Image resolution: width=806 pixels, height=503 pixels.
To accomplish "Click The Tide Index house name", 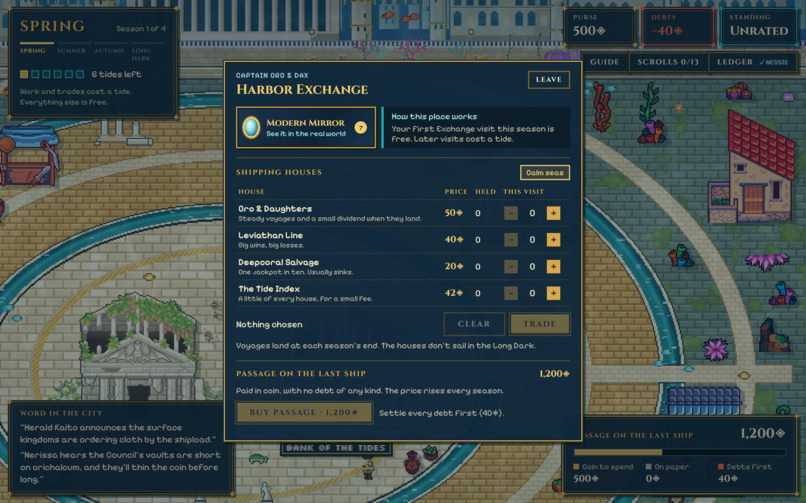I will 269,289.
